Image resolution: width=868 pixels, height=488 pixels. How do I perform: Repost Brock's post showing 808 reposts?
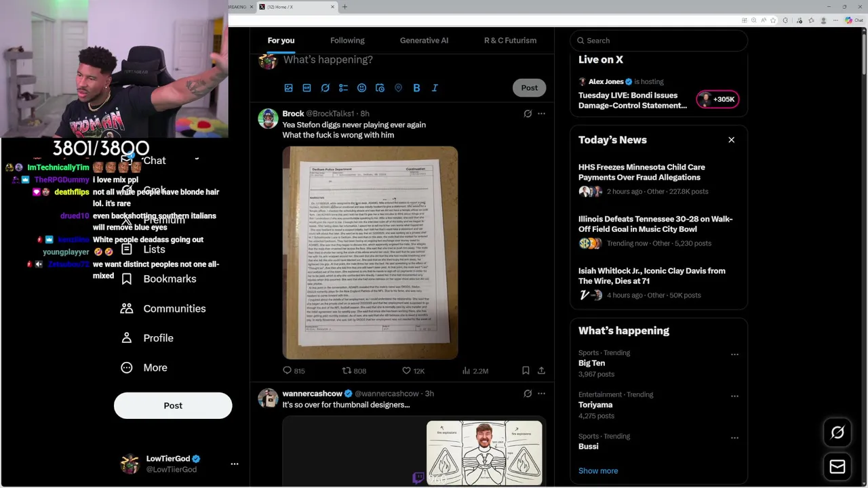(354, 371)
